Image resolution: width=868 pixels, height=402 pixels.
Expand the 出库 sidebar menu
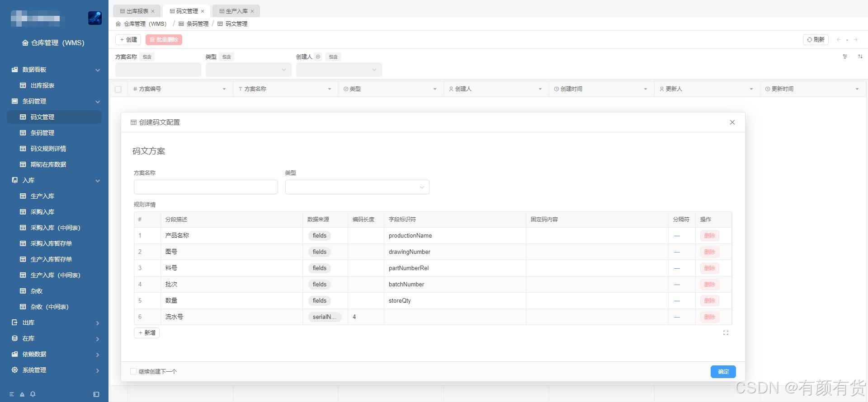54,323
